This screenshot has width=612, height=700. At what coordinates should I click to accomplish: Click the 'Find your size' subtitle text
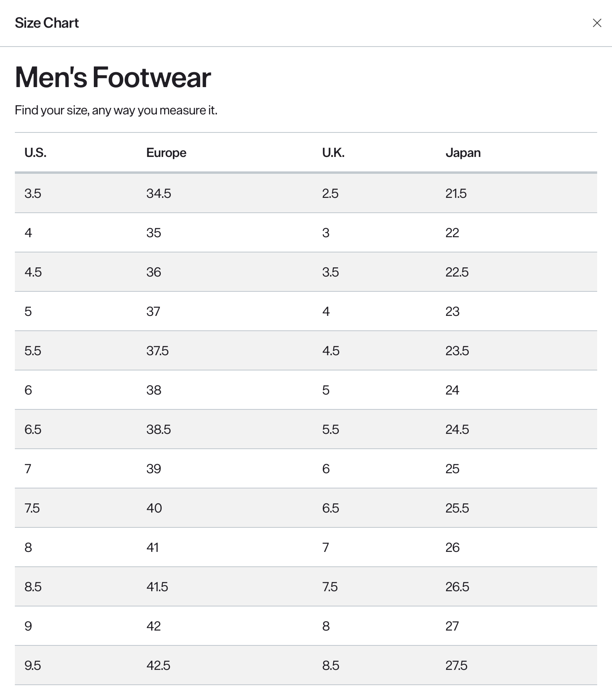[116, 110]
